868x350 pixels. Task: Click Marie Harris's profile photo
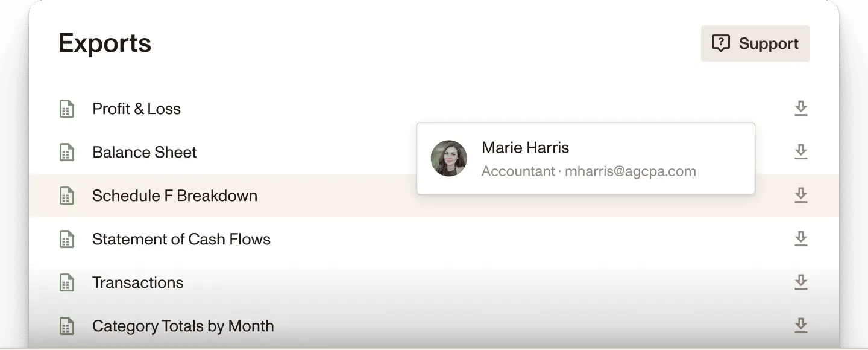[449, 159]
